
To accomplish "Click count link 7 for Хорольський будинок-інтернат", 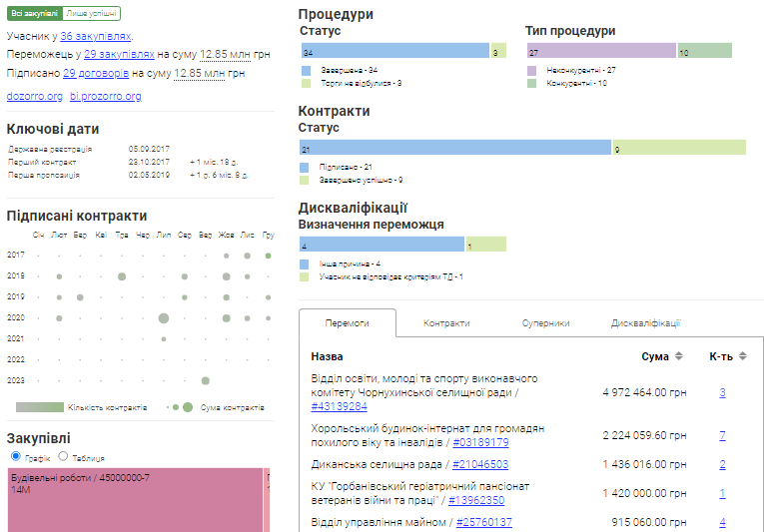I will coord(722,435).
